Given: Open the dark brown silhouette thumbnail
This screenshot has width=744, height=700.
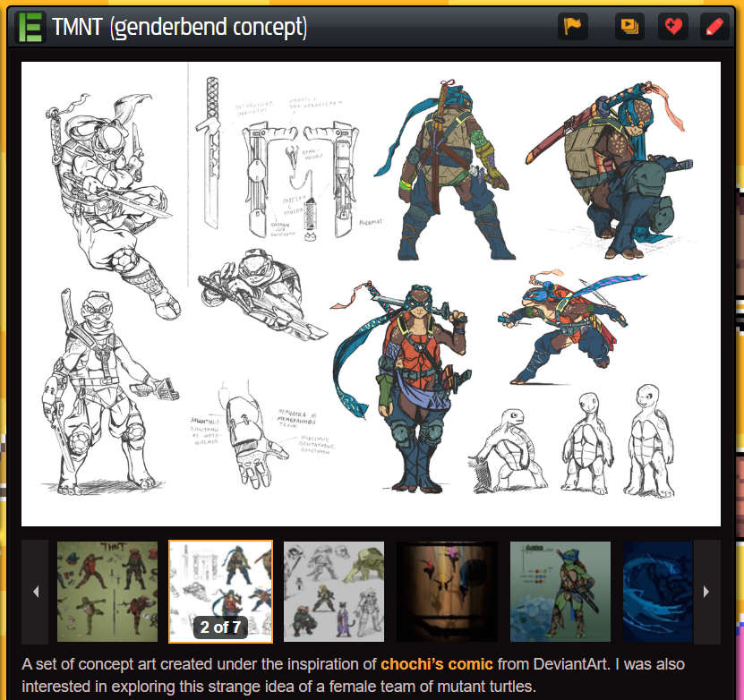Looking at the screenshot, I should coord(447,592).
